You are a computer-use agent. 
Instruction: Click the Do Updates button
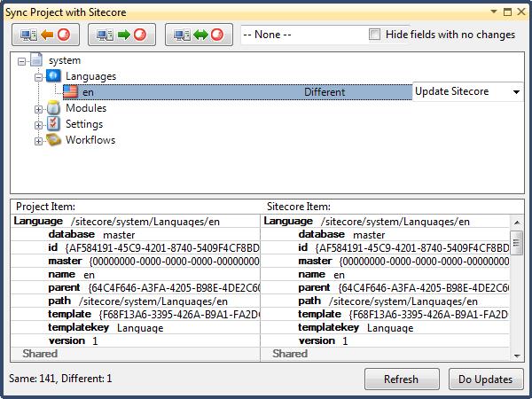486,379
